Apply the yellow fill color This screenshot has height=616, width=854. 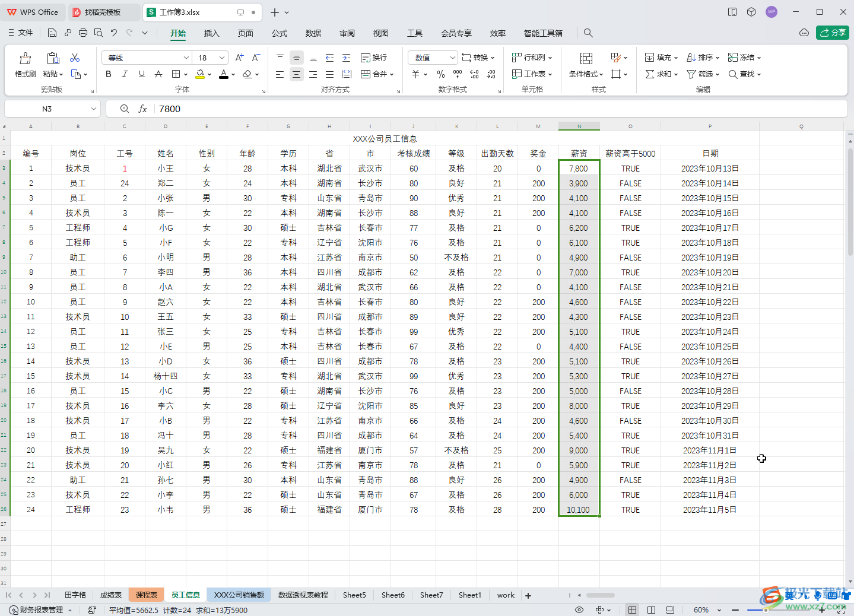coord(200,74)
